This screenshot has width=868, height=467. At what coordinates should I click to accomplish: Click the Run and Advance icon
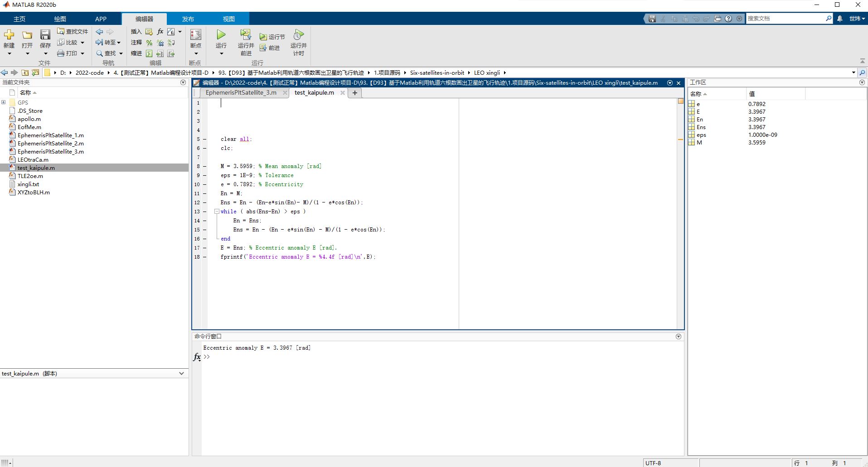tap(246, 35)
